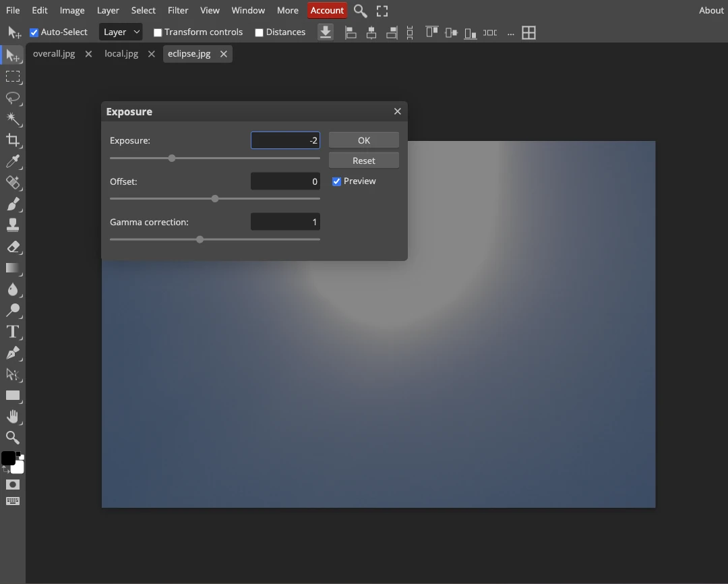Click OK in the Exposure dialog
This screenshot has height=584, width=728.
364,140
